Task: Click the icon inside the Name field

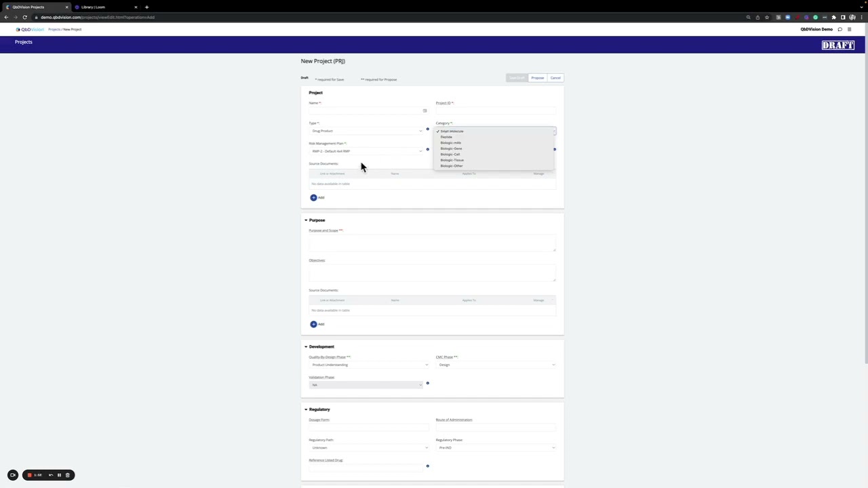Action: tap(425, 110)
